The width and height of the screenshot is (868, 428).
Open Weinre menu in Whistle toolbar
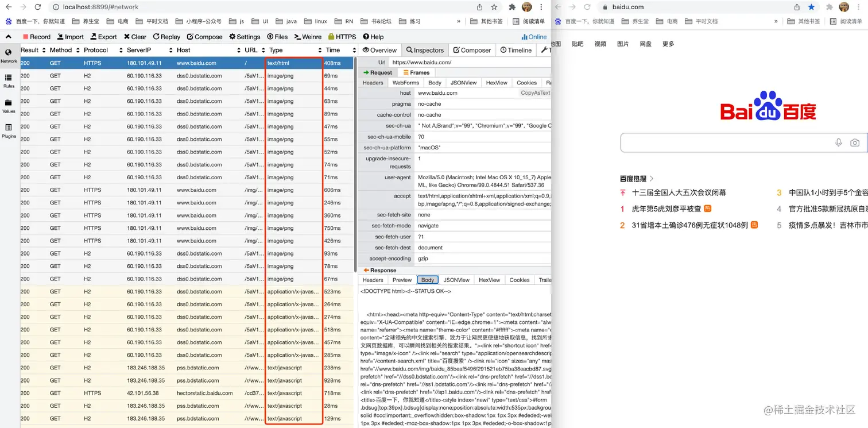308,37
